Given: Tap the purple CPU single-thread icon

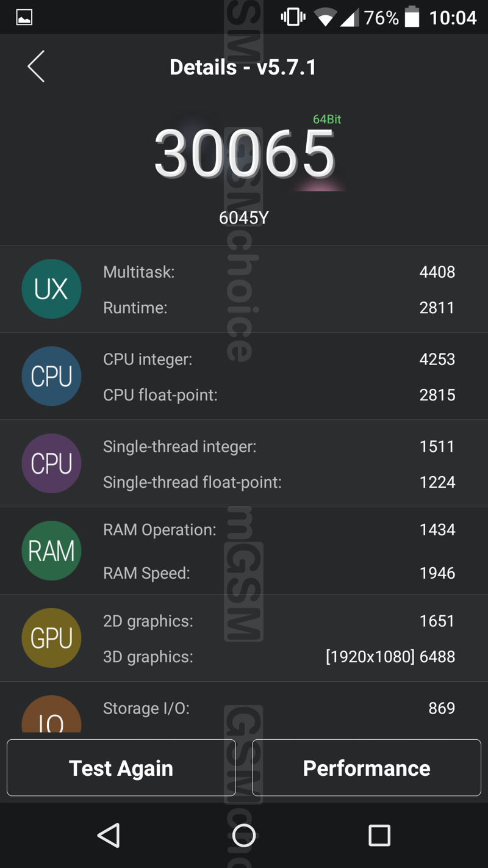Looking at the screenshot, I should 51,463.
